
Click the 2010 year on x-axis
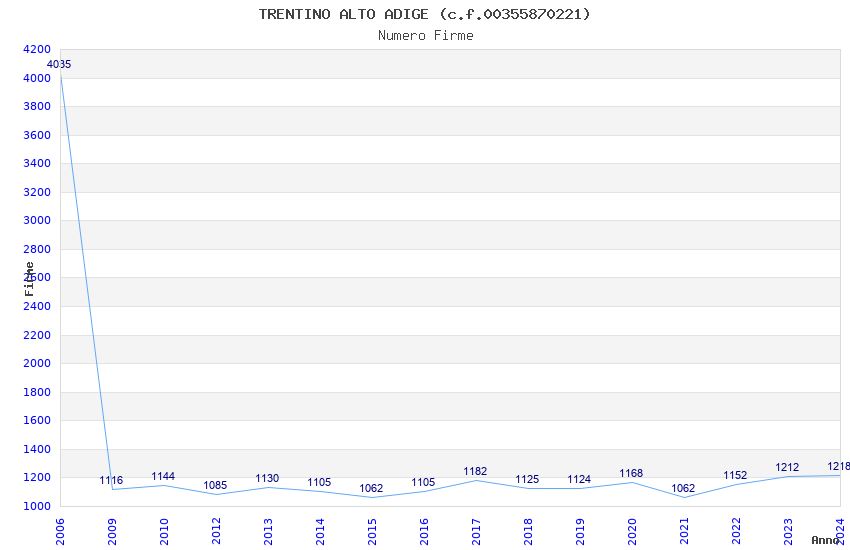[164, 532]
